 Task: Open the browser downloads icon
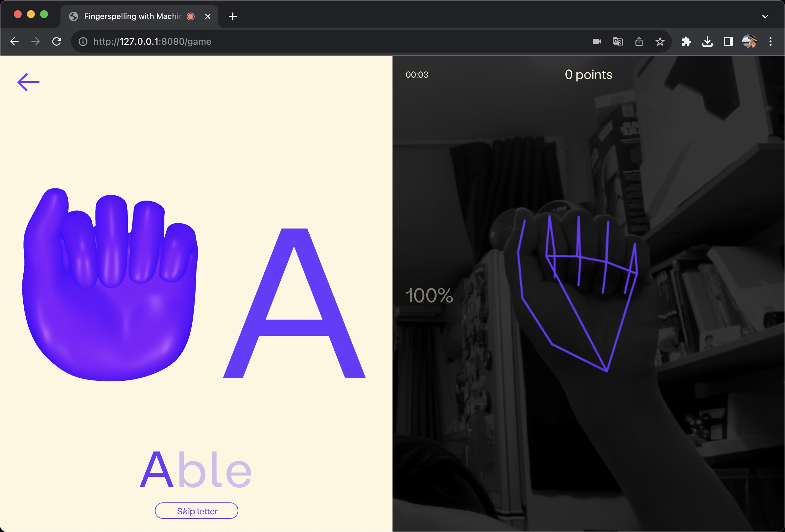(707, 41)
